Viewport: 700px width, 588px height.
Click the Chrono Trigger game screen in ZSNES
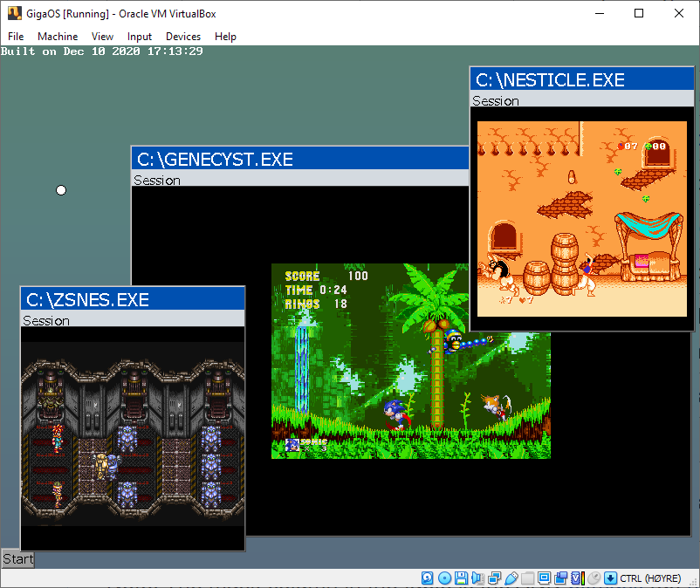133,434
